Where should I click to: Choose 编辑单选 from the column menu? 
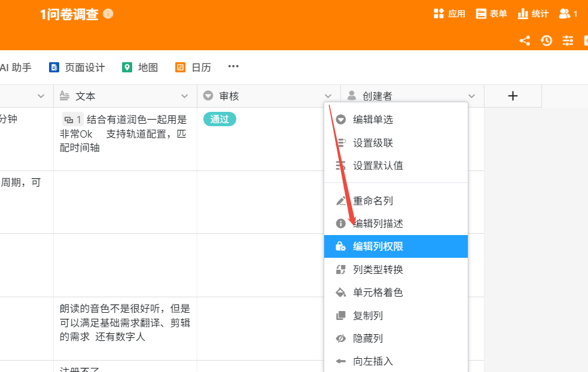[x=396, y=120]
